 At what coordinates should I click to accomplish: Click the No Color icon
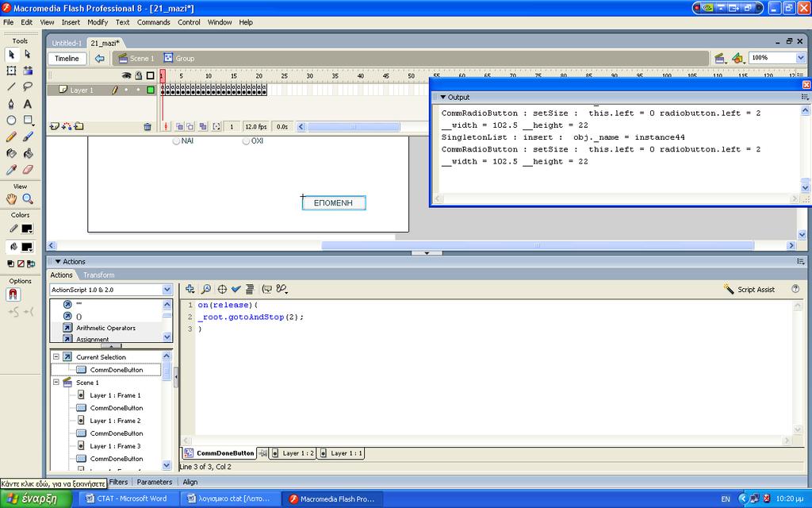click(x=21, y=264)
